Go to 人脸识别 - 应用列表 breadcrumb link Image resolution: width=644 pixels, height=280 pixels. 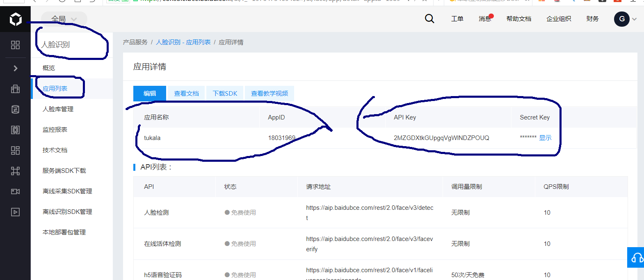pos(183,42)
